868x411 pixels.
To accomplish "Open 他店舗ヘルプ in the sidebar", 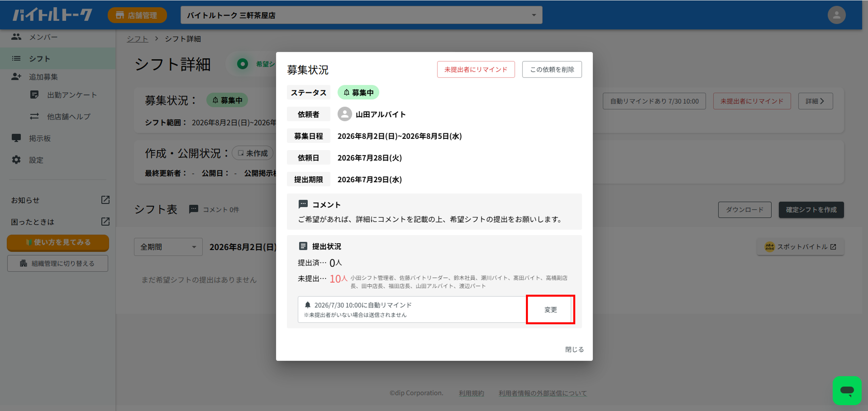I will coord(58,116).
